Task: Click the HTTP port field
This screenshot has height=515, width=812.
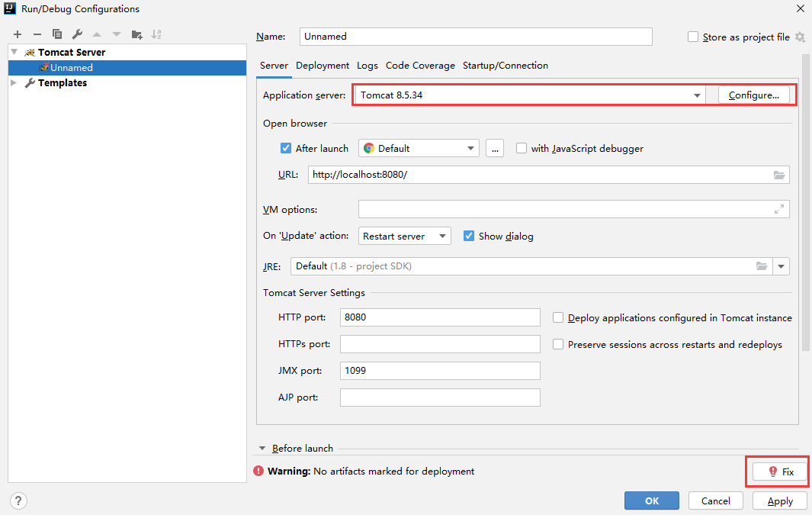Action: tap(440, 317)
